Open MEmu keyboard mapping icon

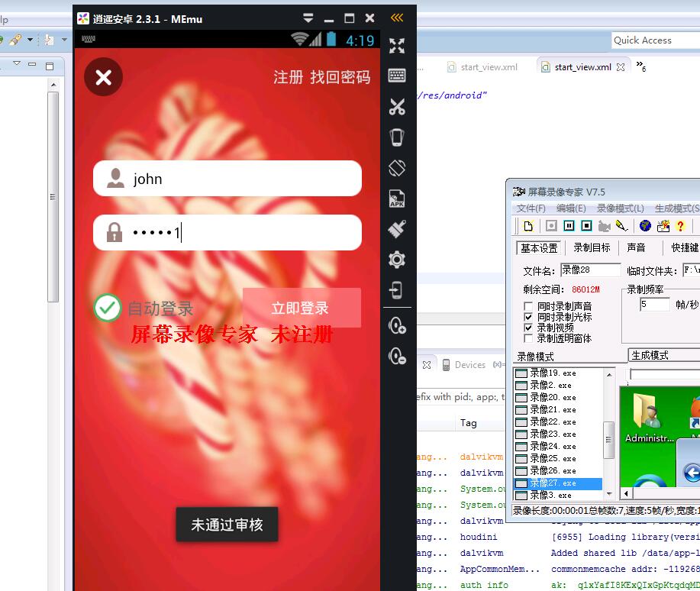click(x=397, y=75)
